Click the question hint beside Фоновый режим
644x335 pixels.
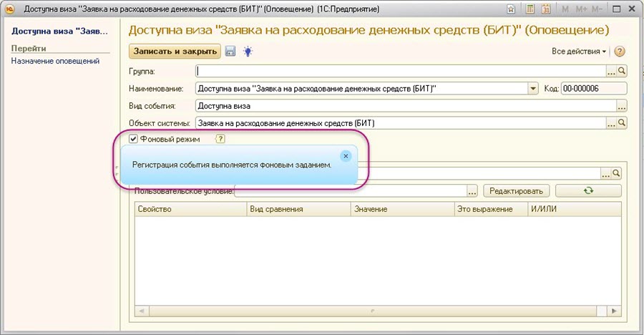coord(220,139)
